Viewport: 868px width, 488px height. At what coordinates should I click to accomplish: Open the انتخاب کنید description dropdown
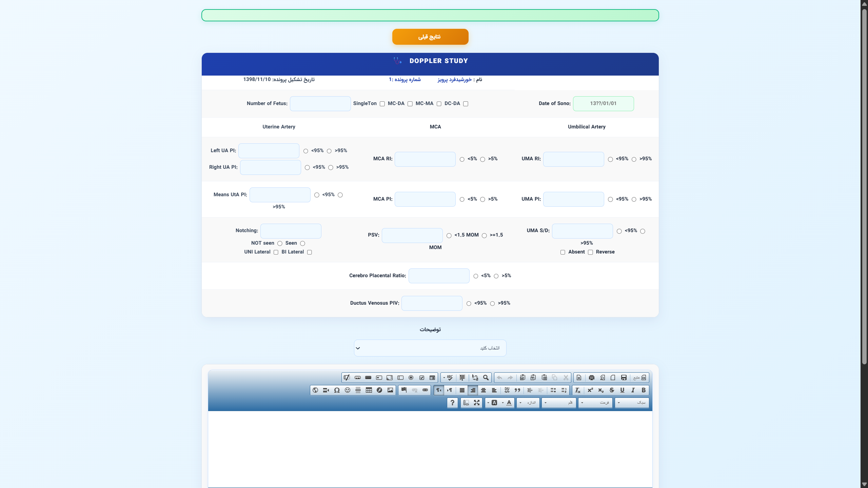(430, 348)
